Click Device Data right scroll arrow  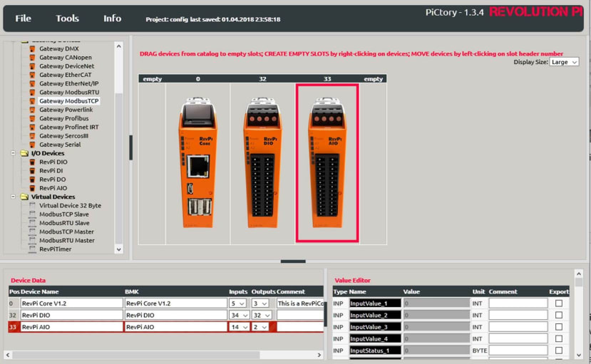(319, 355)
